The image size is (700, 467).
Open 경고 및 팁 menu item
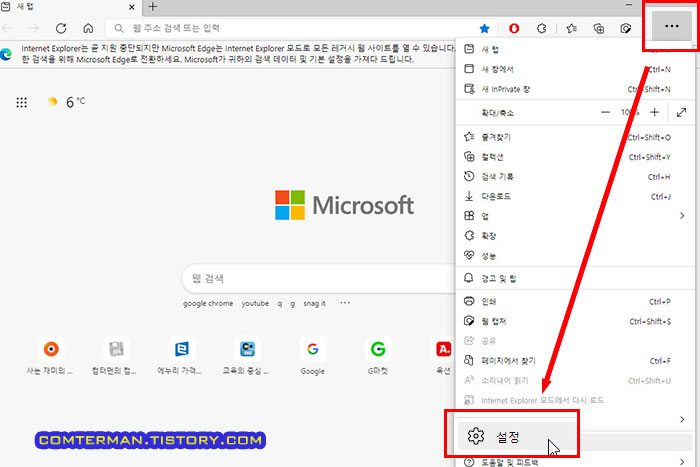point(575,279)
